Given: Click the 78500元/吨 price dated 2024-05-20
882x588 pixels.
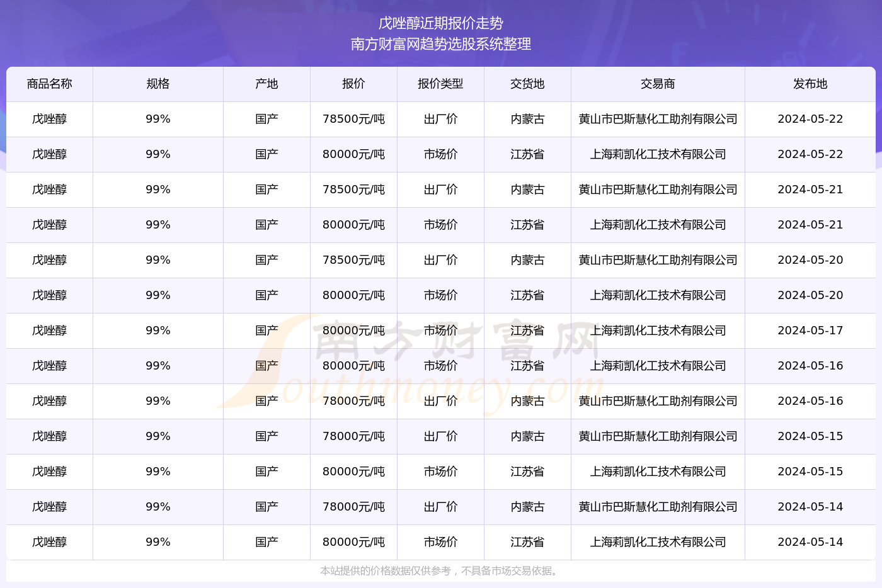Looking at the screenshot, I should [354, 260].
